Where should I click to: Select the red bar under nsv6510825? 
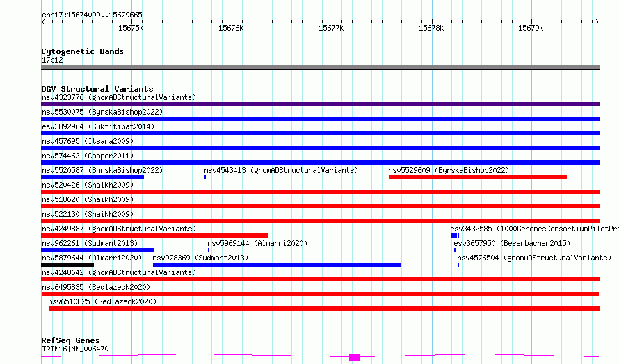coord(324,308)
